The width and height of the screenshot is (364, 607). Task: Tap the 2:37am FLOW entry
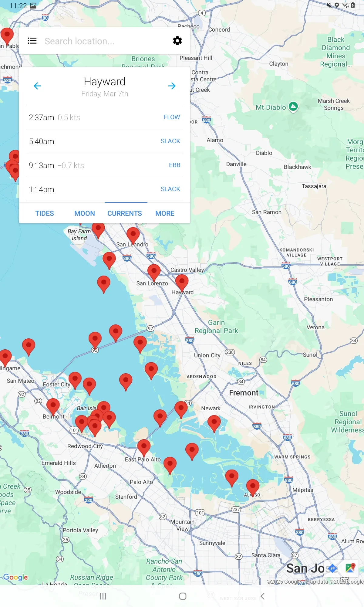tap(104, 117)
